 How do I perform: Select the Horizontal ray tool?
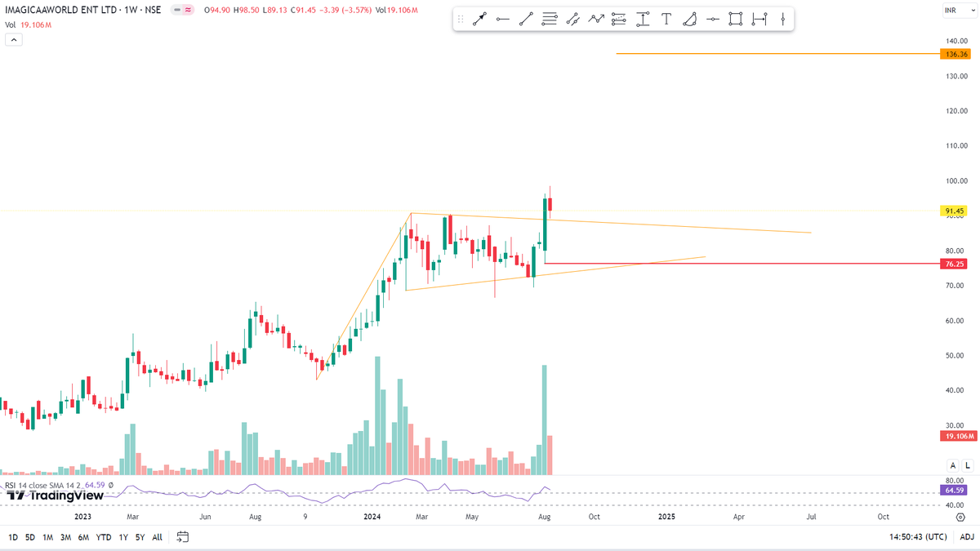(503, 19)
